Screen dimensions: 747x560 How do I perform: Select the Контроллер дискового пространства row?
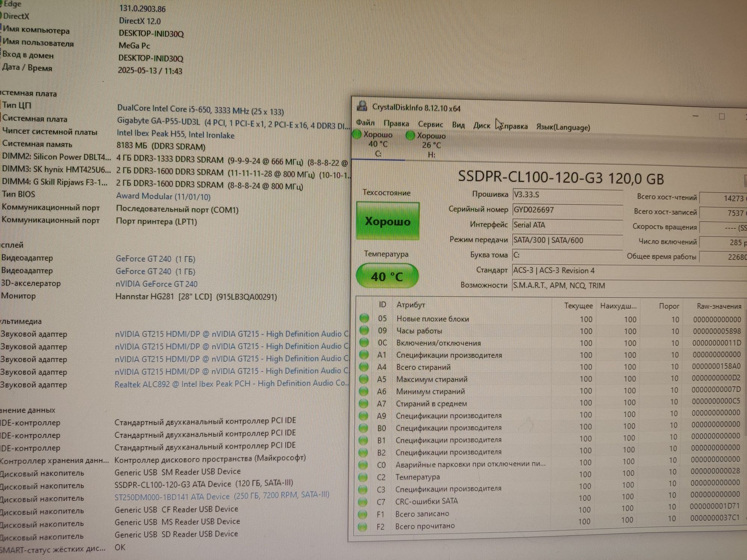[153, 459]
